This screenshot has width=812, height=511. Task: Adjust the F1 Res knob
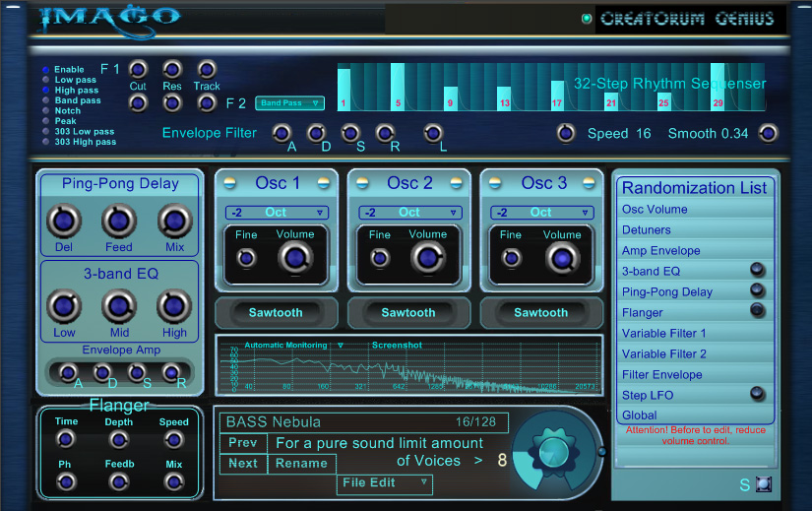pyautogui.click(x=172, y=69)
